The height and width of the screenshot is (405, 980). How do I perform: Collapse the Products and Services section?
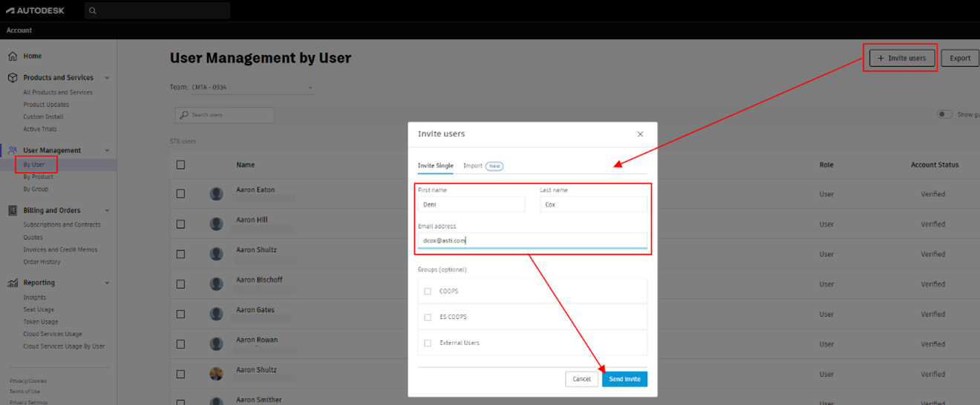pyautogui.click(x=107, y=78)
